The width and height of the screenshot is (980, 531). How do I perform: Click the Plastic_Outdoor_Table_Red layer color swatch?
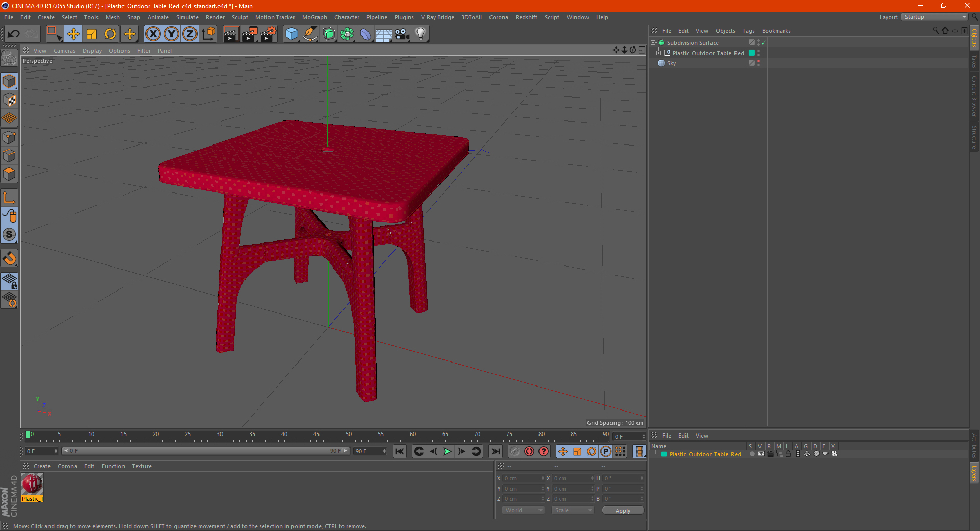point(752,53)
